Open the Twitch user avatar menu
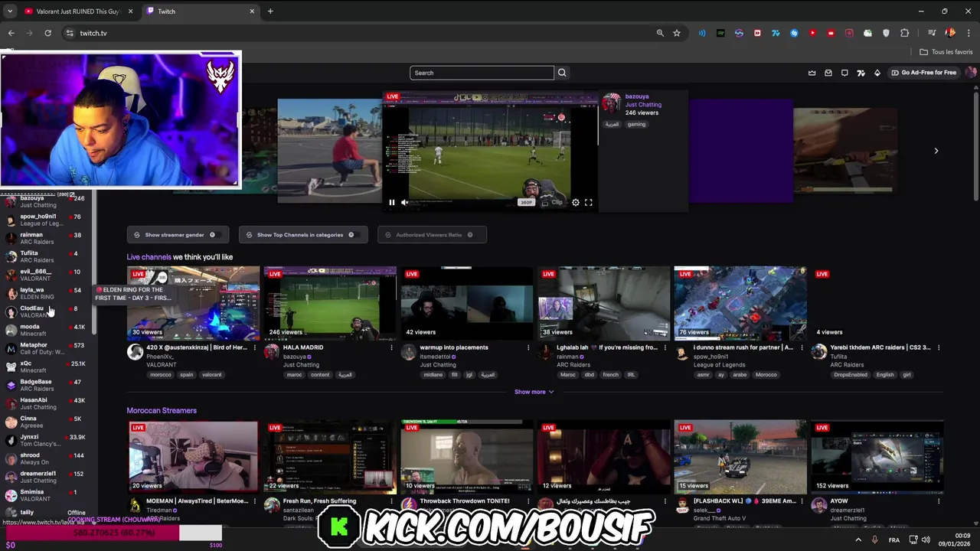980x551 pixels. point(971,73)
